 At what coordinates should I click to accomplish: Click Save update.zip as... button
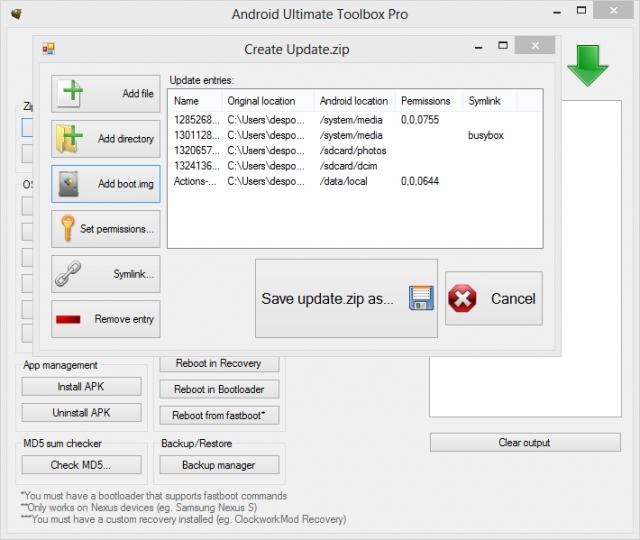coord(346,298)
